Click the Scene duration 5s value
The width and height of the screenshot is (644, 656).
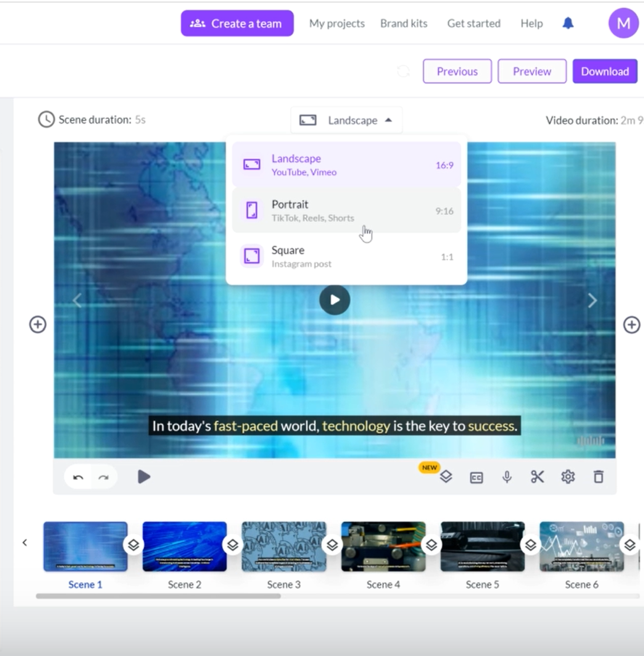pos(140,120)
